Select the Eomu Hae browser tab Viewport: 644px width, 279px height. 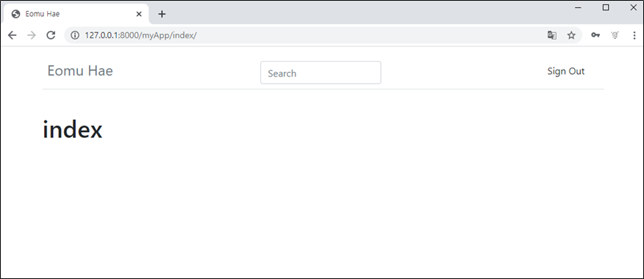click(76, 14)
